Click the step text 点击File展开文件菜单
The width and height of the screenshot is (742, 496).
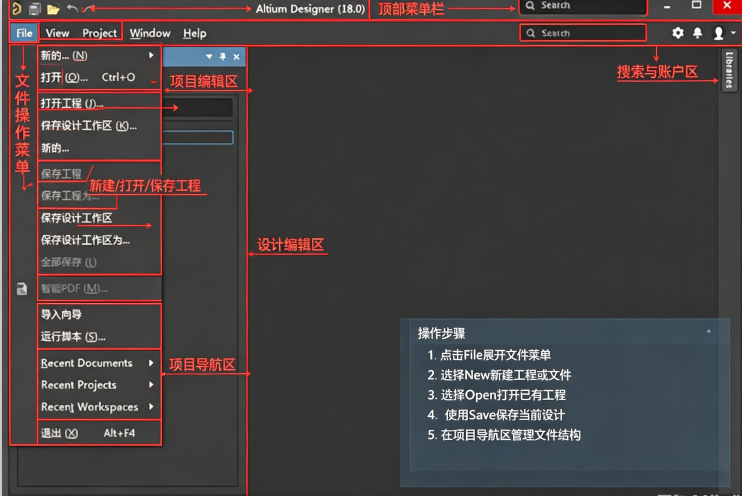pos(495,355)
